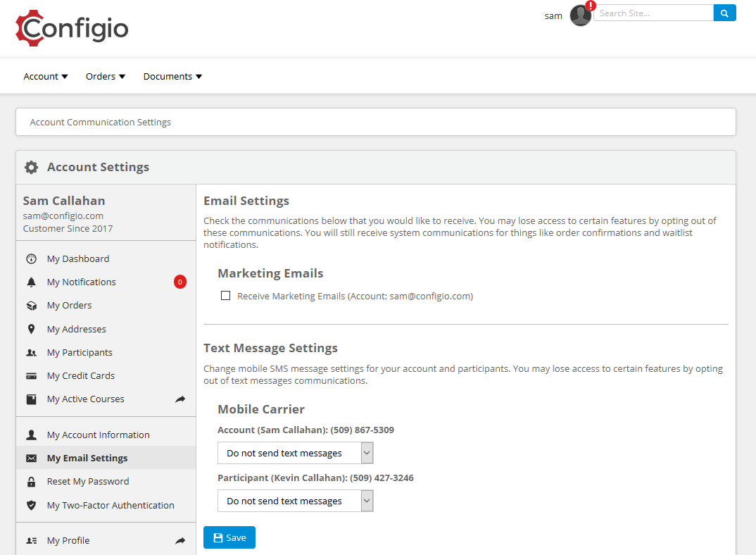The width and height of the screenshot is (756, 555).
Task: Click the share arrow next to My Active Courses
Action: [x=180, y=399]
